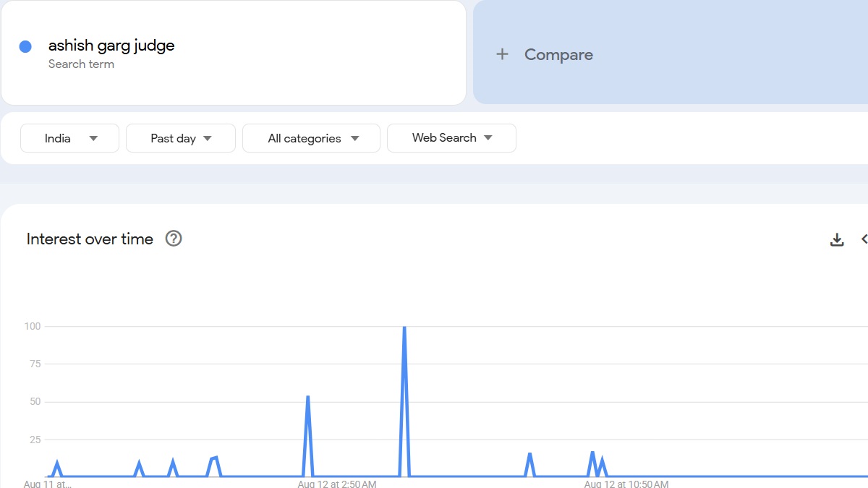868x488 pixels.
Task: Expand the Past day time range dropdown
Action: point(181,138)
